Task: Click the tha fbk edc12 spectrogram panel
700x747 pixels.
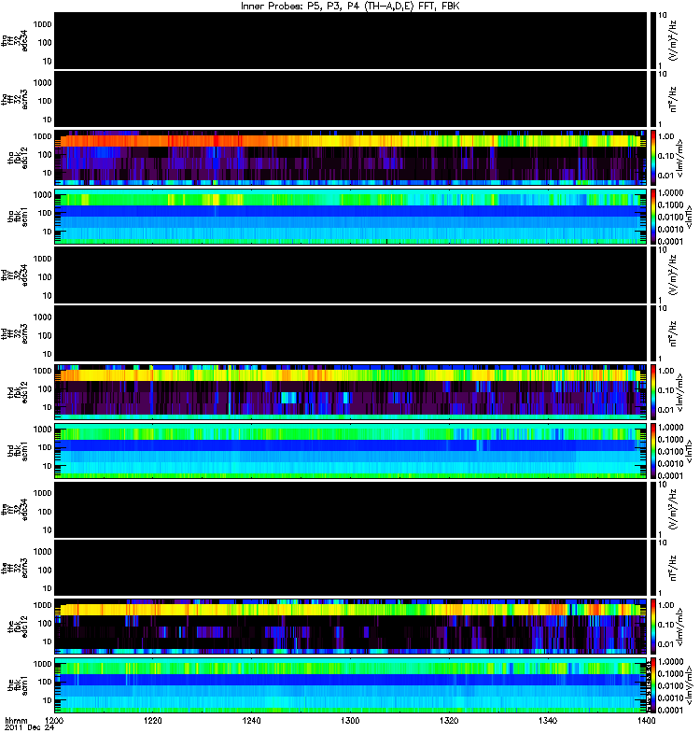Action: [351, 158]
